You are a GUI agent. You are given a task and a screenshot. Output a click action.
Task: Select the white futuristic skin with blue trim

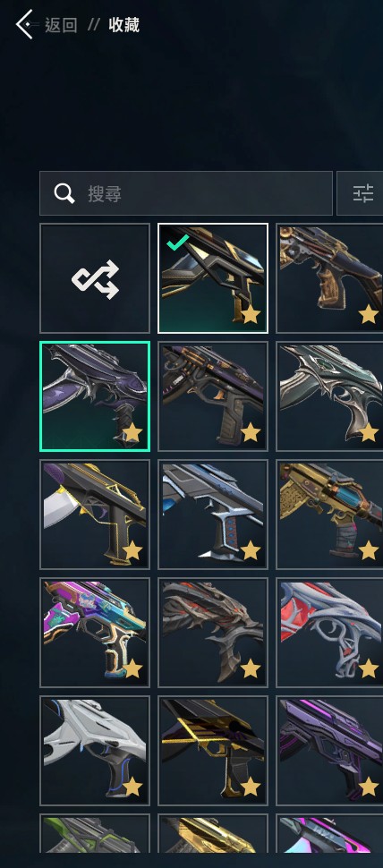[x=95, y=751]
